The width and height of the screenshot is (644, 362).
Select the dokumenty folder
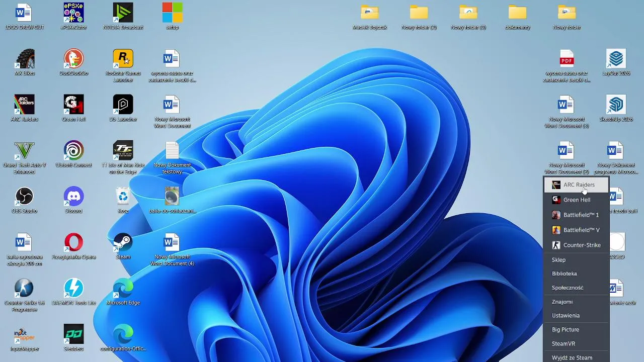coord(518,17)
